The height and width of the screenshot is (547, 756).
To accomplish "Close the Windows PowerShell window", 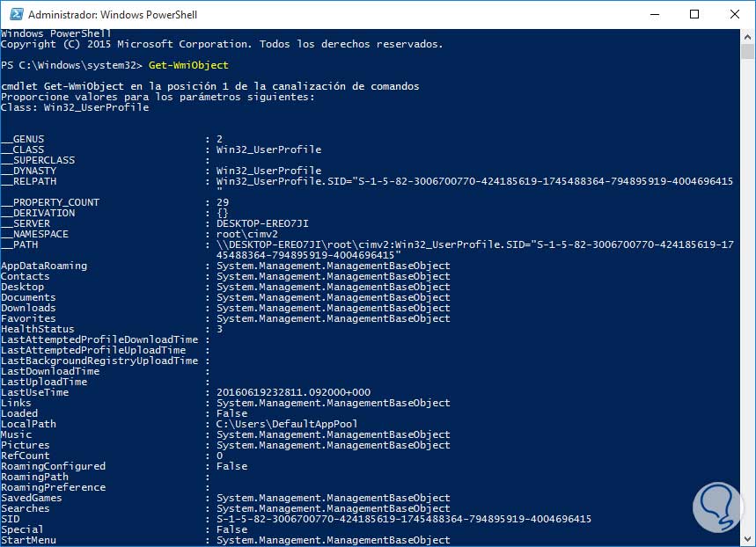I will tap(735, 15).
